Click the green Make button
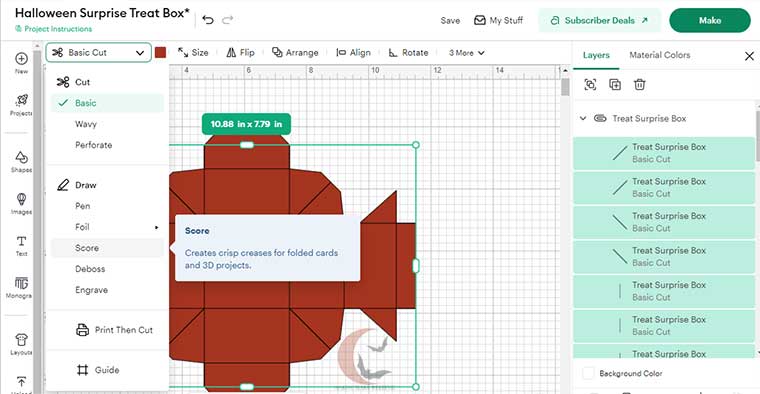The image size is (760, 394). click(710, 20)
